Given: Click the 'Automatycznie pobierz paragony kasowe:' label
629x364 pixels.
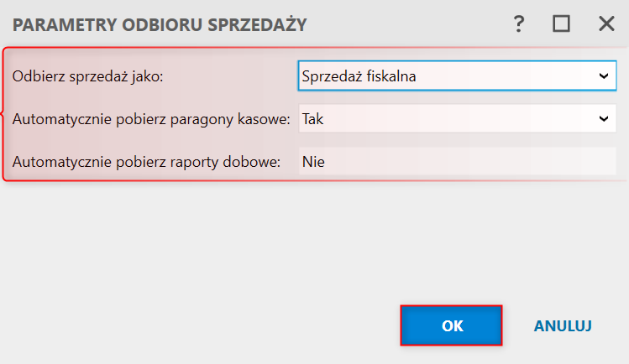Looking at the screenshot, I should [151, 119].
